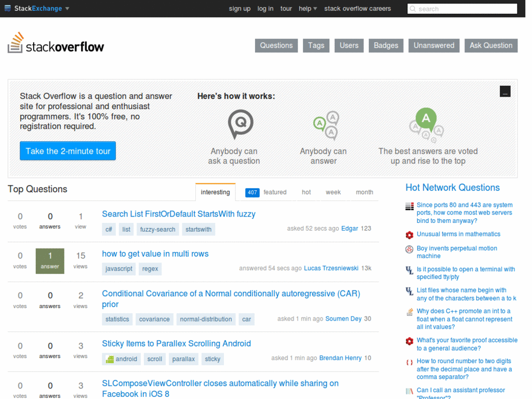Click the Android robot icon on the android tag
Image resolution: width=532 pixels, height=399 pixels.
tap(111, 358)
